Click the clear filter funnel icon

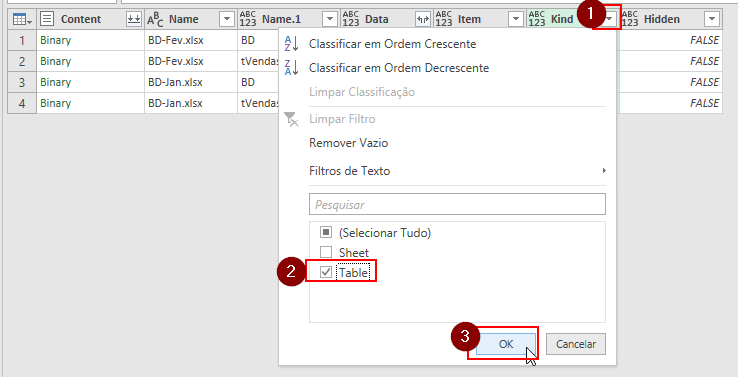291,119
